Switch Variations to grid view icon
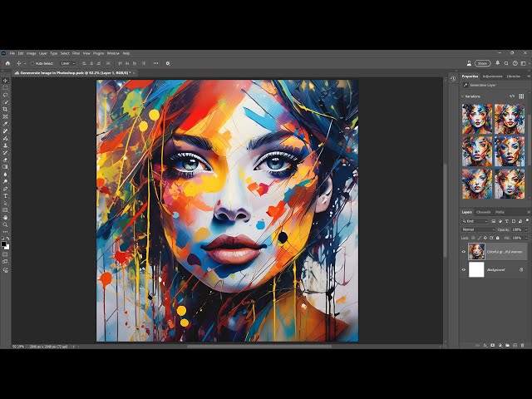Viewport: 532px width, 399px height. pos(521,96)
